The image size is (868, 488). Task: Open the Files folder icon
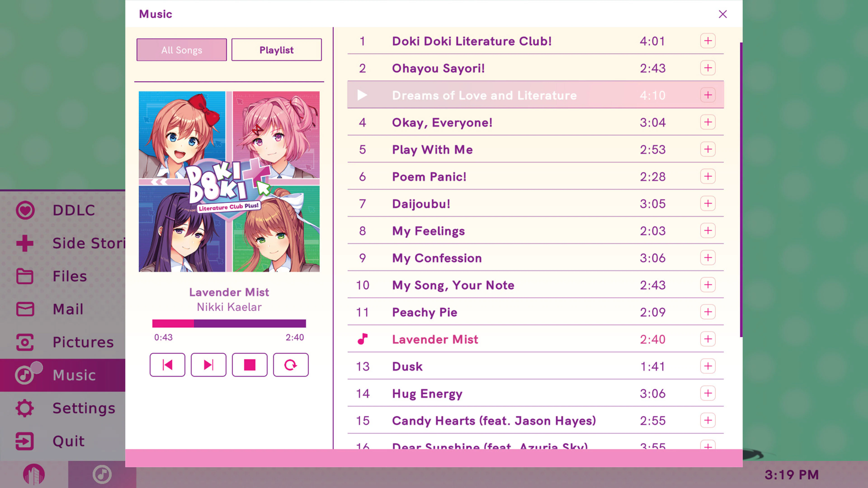pyautogui.click(x=25, y=276)
